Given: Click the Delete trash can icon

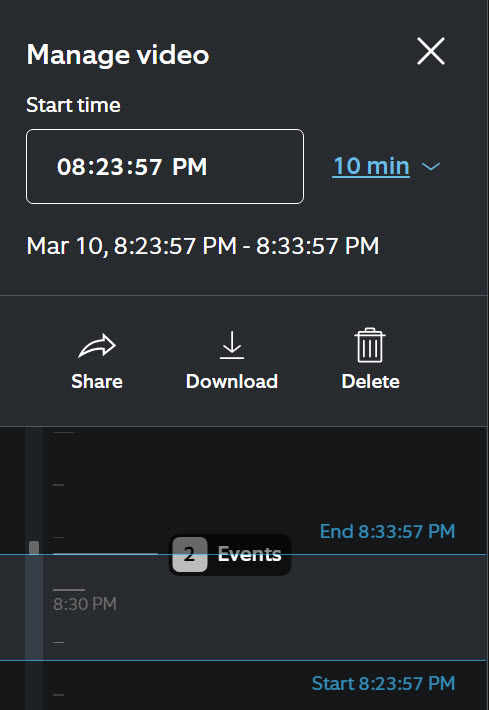Looking at the screenshot, I should coord(370,345).
